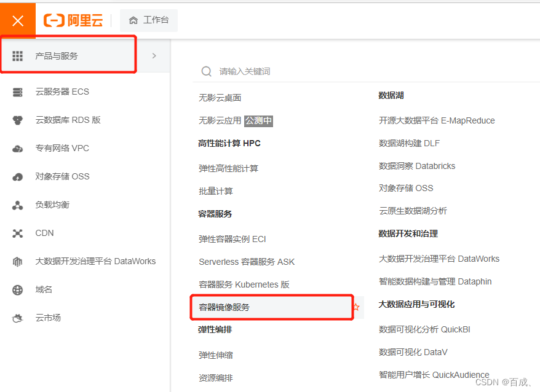Open sidebar 大数据开发治理平台 DataWorks
The height and width of the screenshot is (392, 540).
95,261
